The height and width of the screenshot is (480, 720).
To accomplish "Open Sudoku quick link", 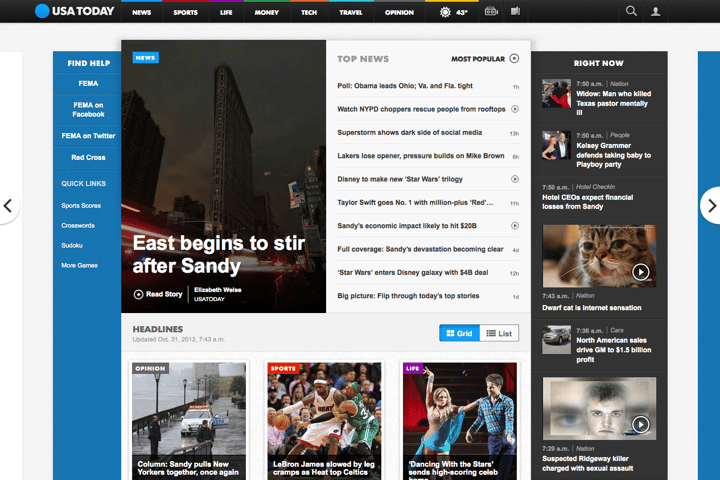I will (72, 246).
